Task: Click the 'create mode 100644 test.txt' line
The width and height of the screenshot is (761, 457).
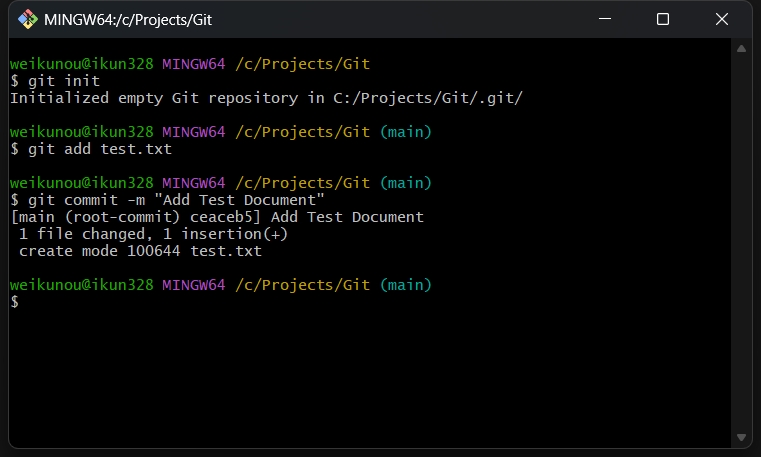Action: coord(140,251)
